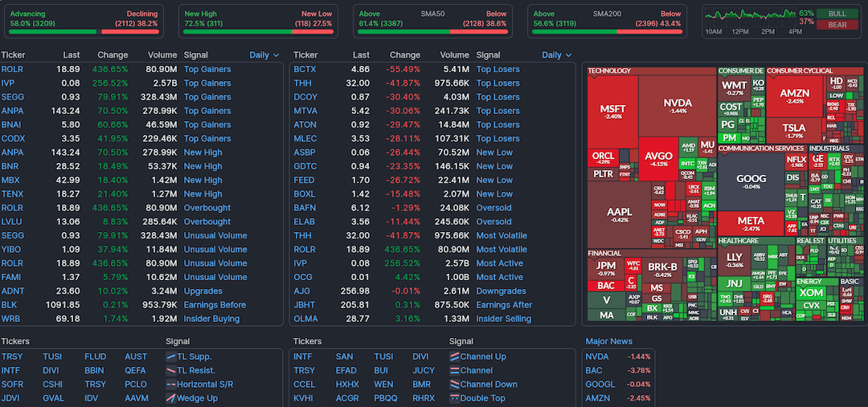Open the BCTX ticker link
The height and width of the screenshot is (407, 868).
pyautogui.click(x=305, y=69)
